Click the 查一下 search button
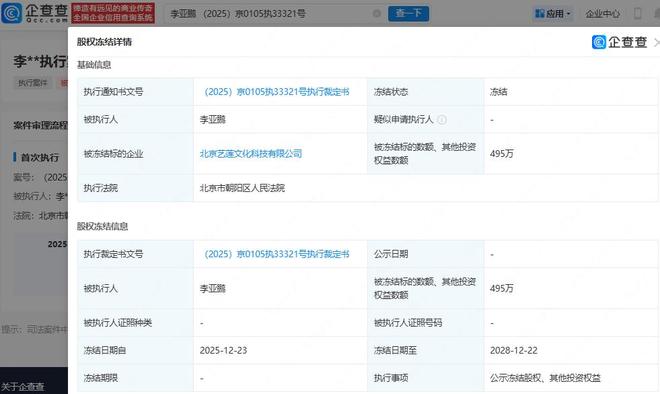This screenshot has width=660, height=394. pos(408,13)
